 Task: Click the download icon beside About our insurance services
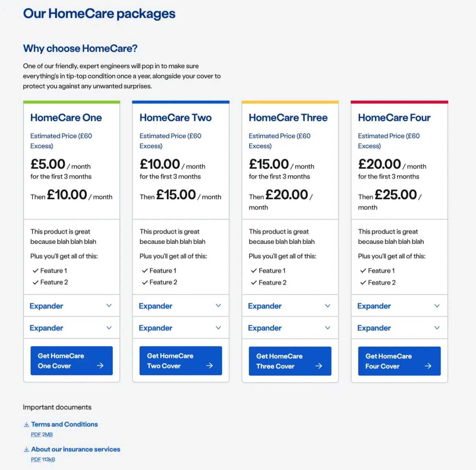[x=26, y=449]
